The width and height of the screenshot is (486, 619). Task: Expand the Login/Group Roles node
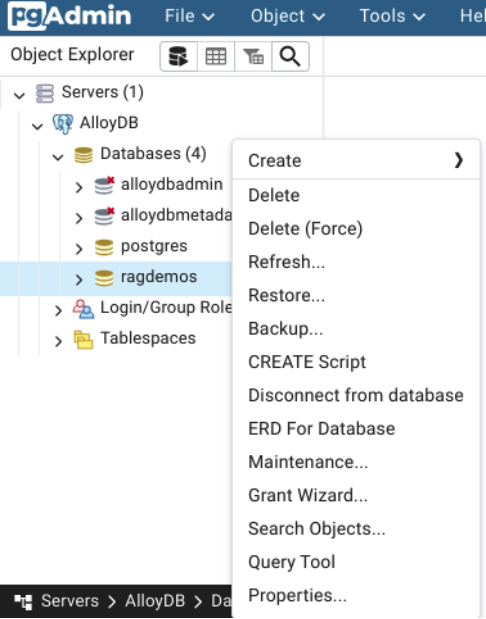pos(58,310)
